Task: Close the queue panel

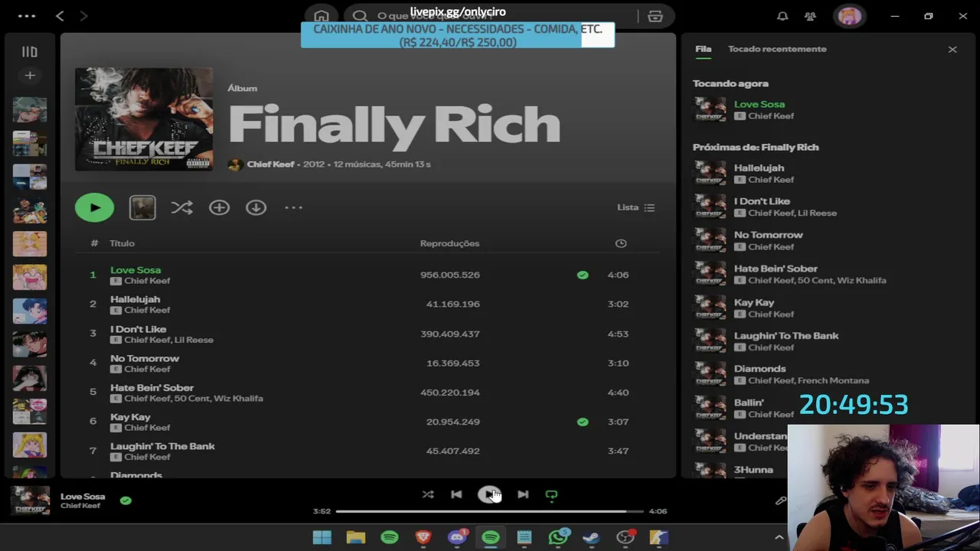Action: pyautogui.click(x=952, y=49)
